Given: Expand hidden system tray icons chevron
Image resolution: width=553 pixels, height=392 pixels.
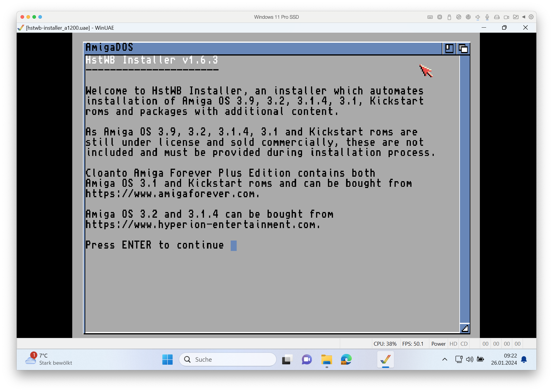Looking at the screenshot, I should click(445, 359).
